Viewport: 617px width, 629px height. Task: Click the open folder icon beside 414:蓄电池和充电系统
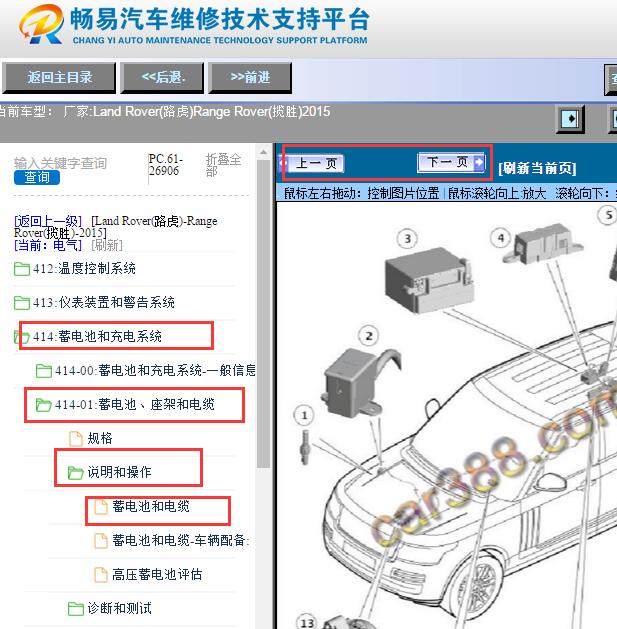click(x=22, y=337)
